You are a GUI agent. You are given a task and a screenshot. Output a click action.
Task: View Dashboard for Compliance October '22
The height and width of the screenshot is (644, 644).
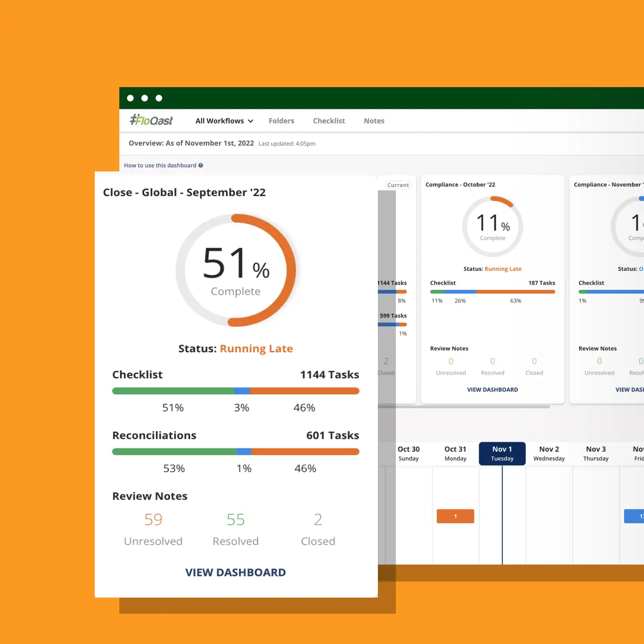click(492, 390)
